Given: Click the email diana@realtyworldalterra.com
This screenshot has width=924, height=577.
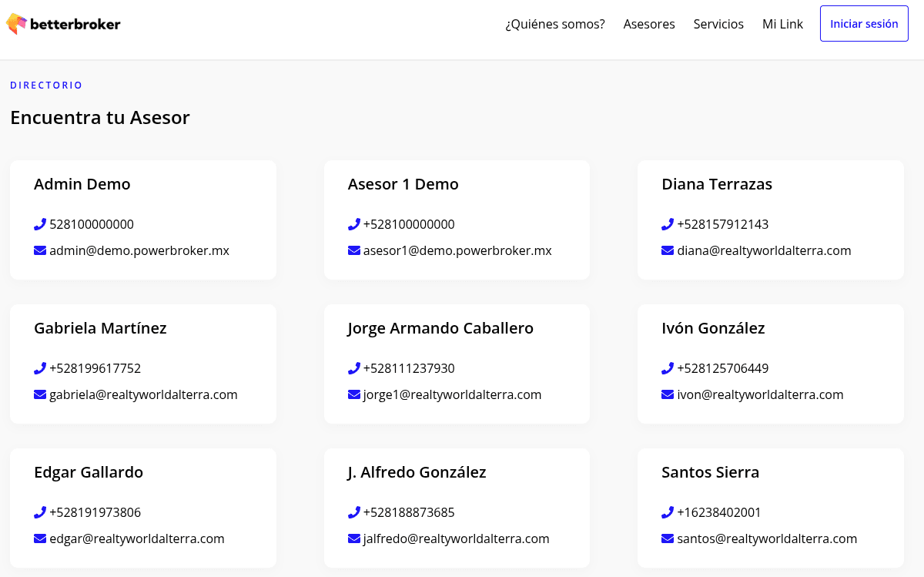Looking at the screenshot, I should (x=764, y=250).
